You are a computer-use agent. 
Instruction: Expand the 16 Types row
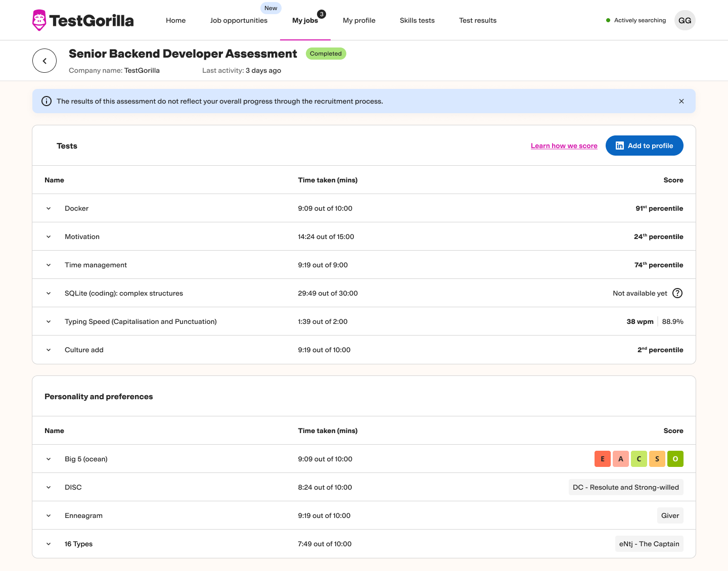pos(49,544)
